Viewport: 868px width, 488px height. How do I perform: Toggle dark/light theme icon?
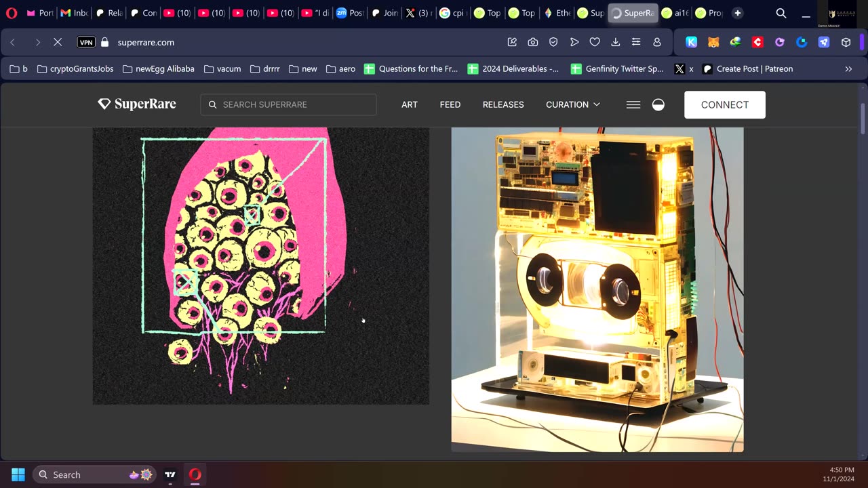coord(658,104)
